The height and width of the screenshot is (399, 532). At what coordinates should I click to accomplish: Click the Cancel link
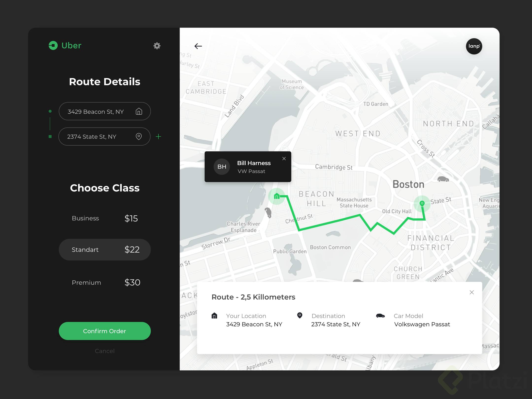pyautogui.click(x=105, y=351)
